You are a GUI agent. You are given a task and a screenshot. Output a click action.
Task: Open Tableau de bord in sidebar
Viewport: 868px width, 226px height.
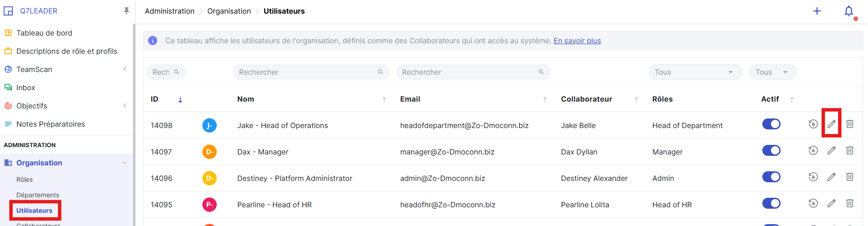click(x=44, y=33)
